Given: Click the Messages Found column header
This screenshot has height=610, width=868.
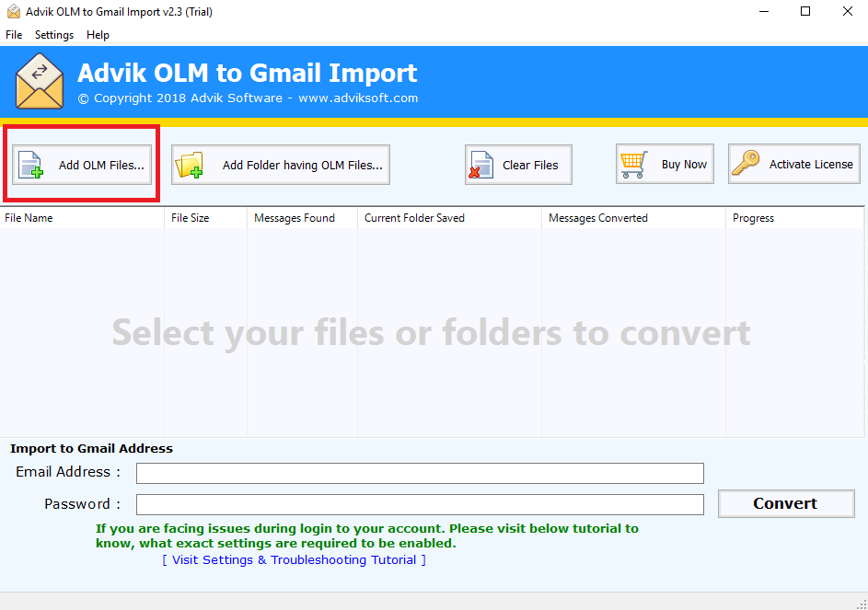Looking at the screenshot, I should click(x=302, y=218).
